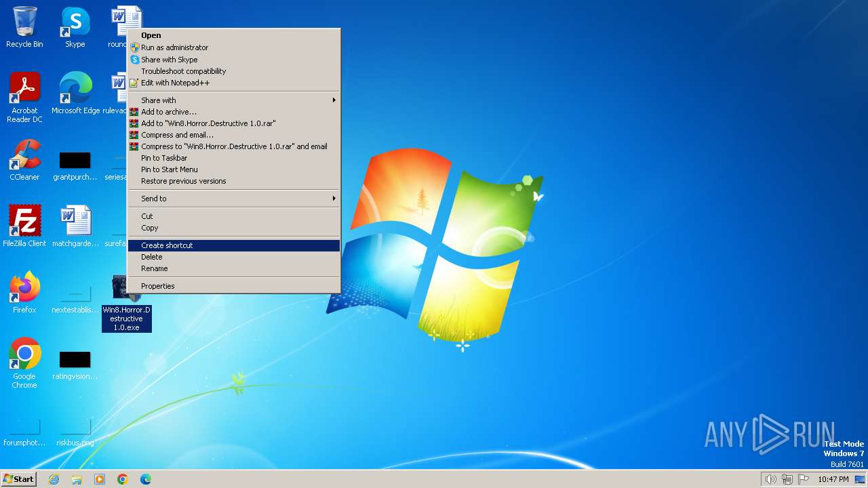Select the Firefox desktop shortcut
The image size is (868, 488).
click(x=24, y=292)
